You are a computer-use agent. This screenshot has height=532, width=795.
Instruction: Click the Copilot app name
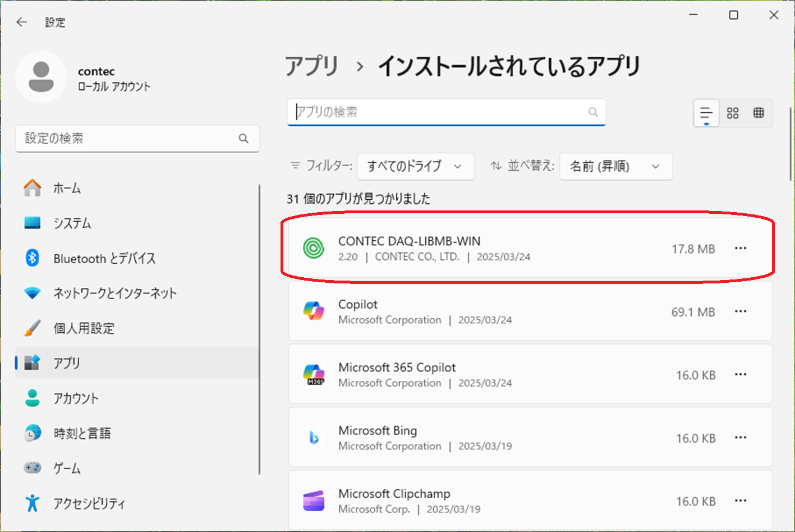tap(357, 304)
